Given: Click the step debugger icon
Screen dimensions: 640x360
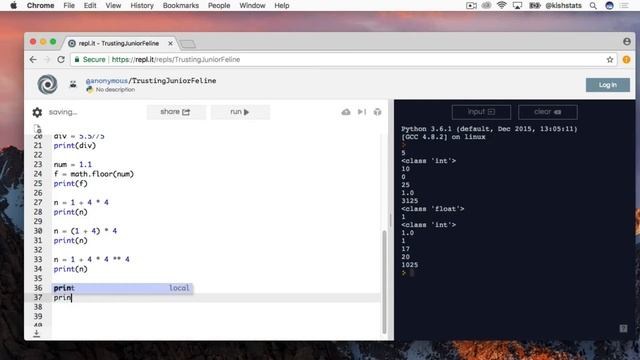Looking at the screenshot, I should click(x=362, y=112).
